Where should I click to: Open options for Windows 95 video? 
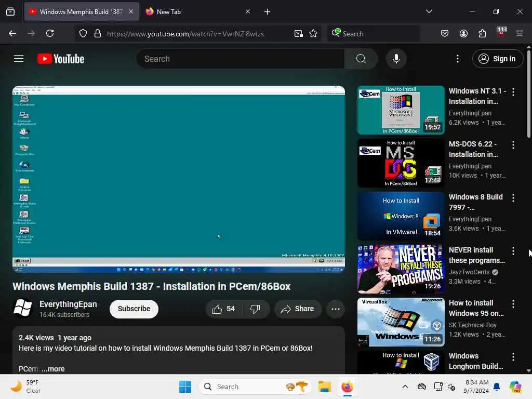point(513,303)
